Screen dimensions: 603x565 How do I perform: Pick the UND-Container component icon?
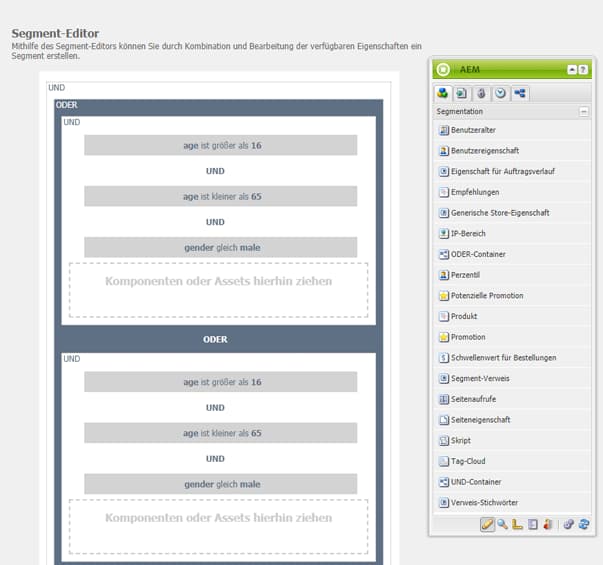[x=444, y=482]
